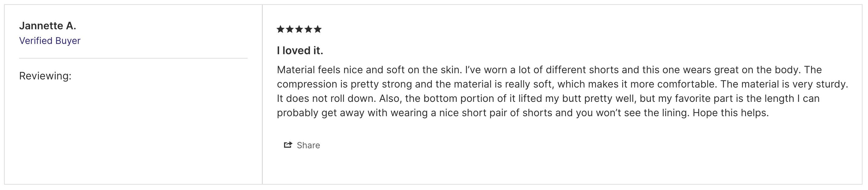
Task: Select the fifth rating star
Action: point(318,29)
